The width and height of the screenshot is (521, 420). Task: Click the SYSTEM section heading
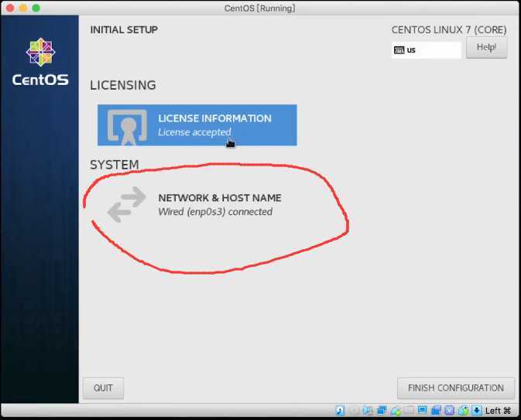click(115, 165)
